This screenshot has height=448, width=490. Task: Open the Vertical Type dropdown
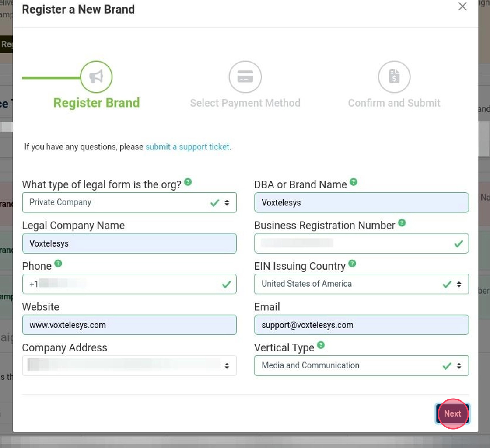(361, 365)
